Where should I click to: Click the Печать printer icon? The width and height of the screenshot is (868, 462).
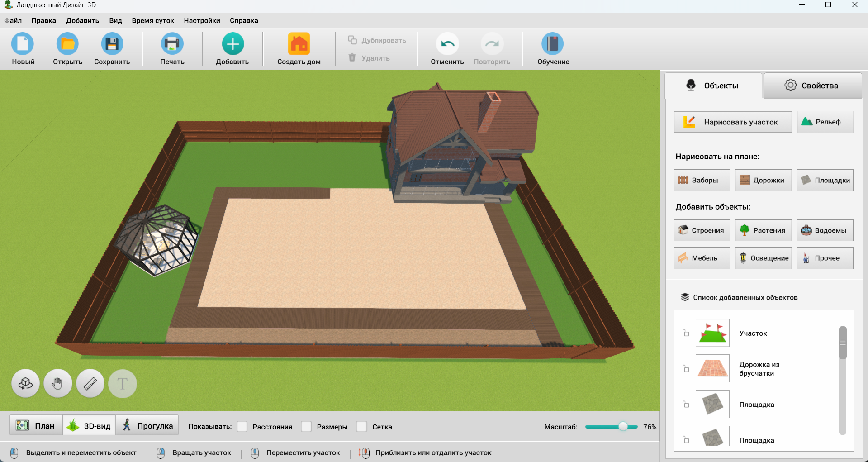click(x=172, y=44)
